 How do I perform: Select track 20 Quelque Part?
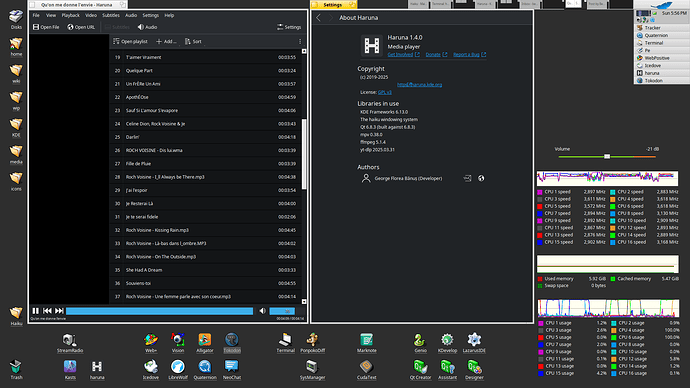pos(205,70)
